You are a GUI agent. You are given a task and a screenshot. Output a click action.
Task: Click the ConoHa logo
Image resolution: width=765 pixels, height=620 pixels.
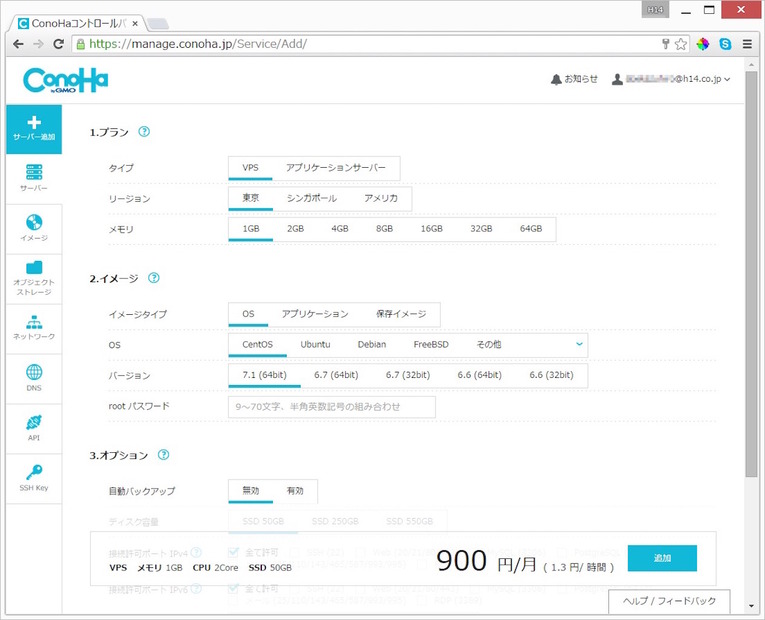pos(65,81)
